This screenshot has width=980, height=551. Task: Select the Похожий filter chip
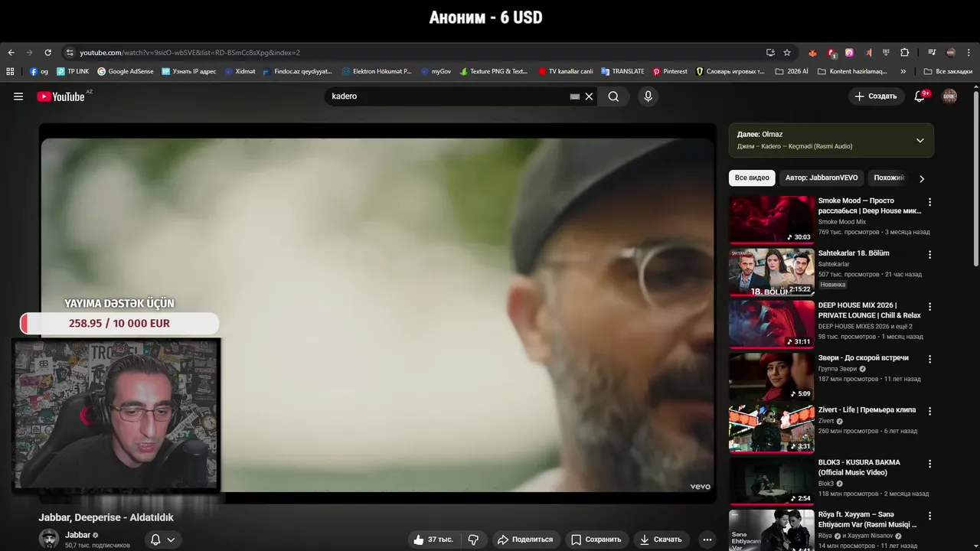(889, 178)
